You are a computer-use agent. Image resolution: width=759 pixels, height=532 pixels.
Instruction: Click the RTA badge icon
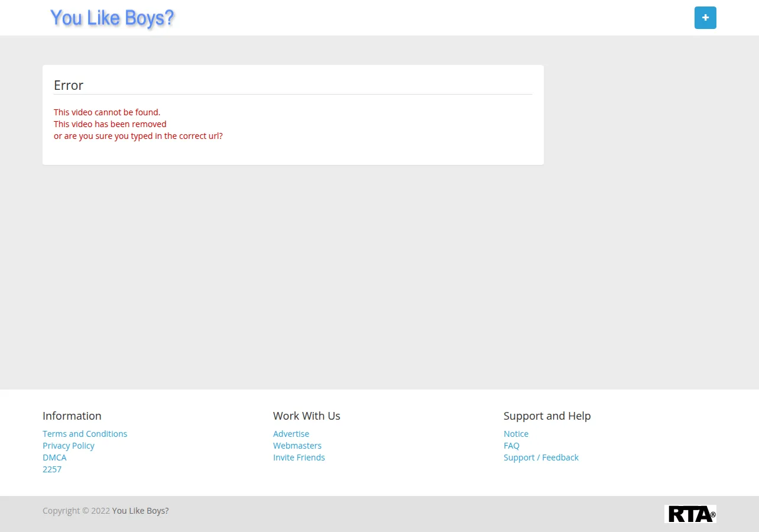pyautogui.click(x=690, y=514)
